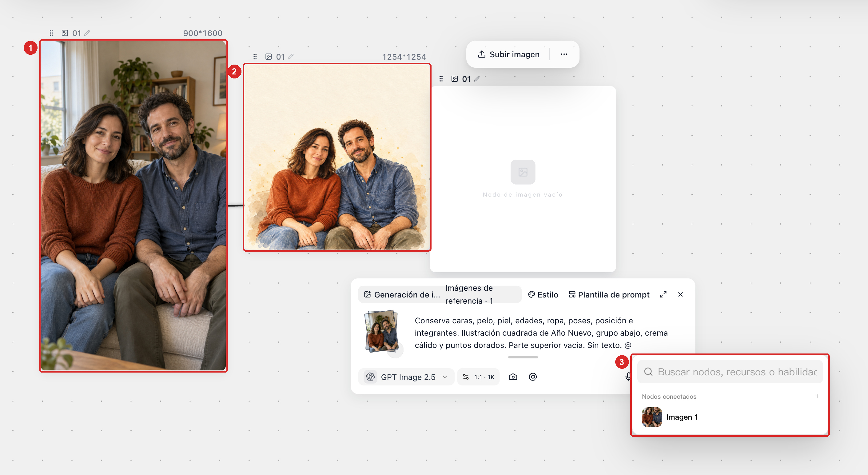Click the pencil rename icon on the empty node
Viewport: 868px width, 475px height.
pos(477,79)
